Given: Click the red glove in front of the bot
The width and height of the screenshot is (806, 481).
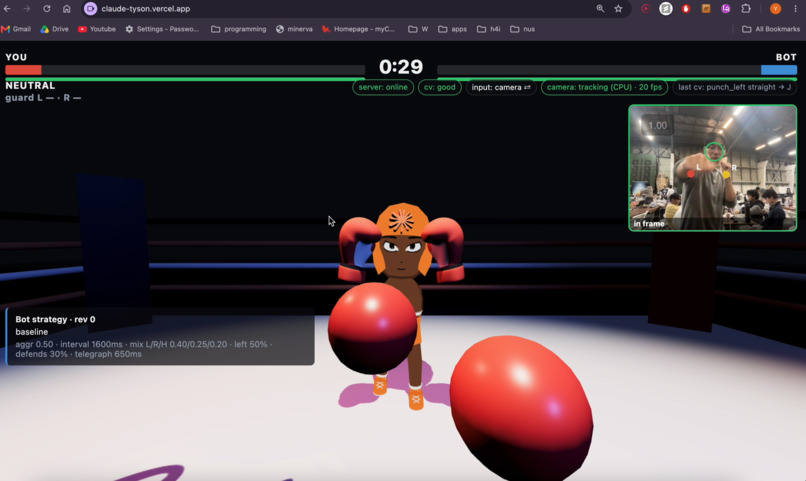Looking at the screenshot, I should [x=373, y=327].
